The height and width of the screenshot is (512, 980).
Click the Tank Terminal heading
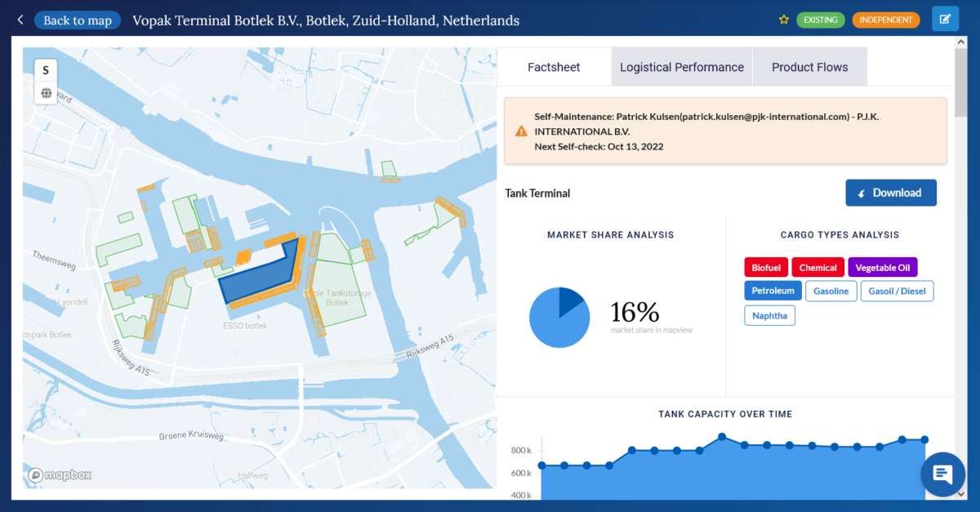point(537,194)
